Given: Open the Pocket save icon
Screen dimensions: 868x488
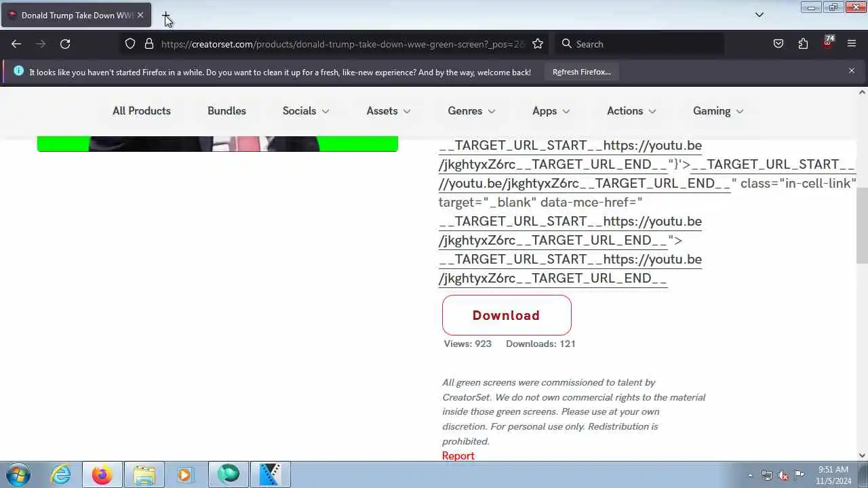Looking at the screenshot, I should (x=778, y=44).
